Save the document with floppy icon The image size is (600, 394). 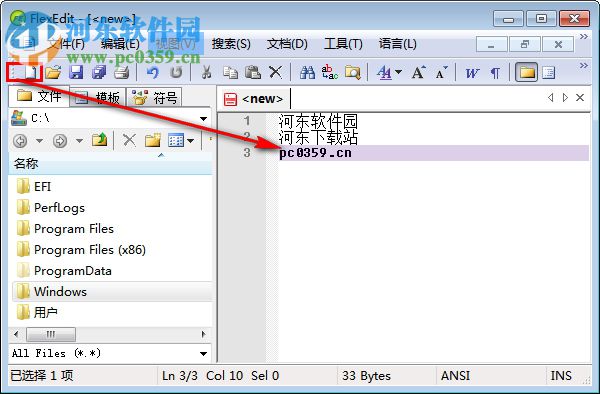[x=76, y=72]
